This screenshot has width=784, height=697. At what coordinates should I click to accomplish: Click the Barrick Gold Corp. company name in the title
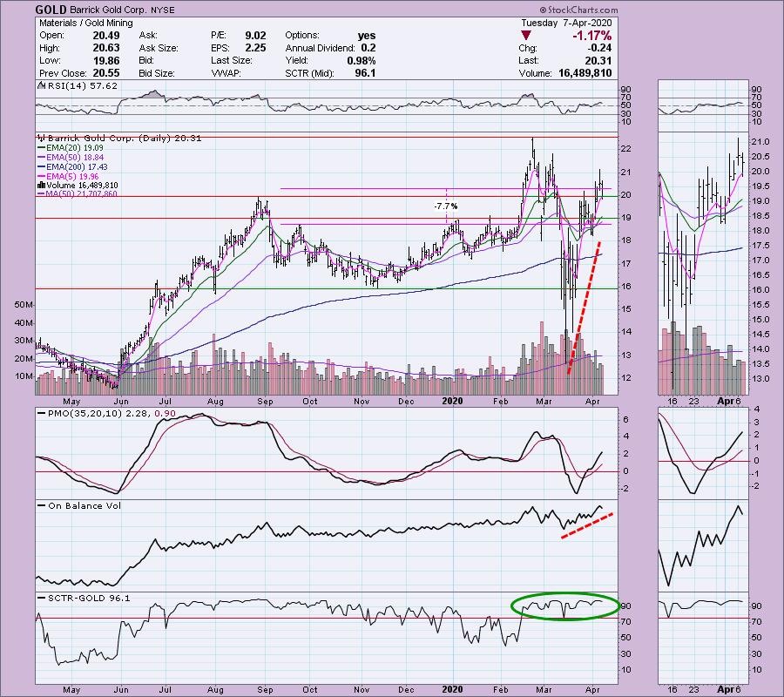click(107, 10)
